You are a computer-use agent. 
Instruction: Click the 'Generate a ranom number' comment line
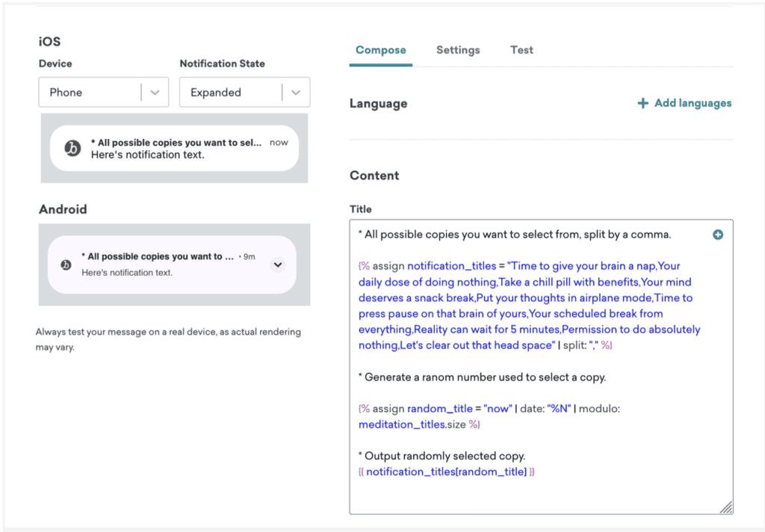click(482, 377)
